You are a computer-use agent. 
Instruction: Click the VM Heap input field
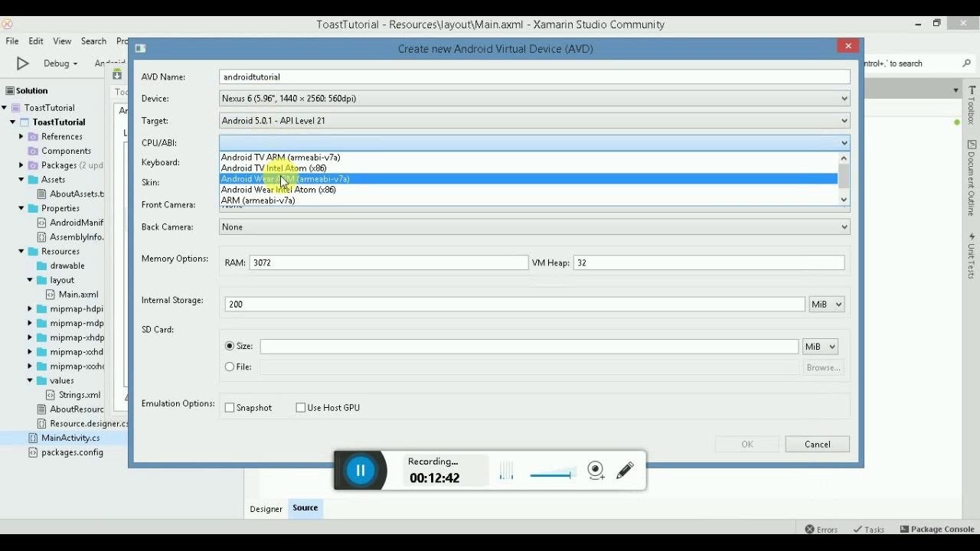pyautogui.click(x=709, y=262)
